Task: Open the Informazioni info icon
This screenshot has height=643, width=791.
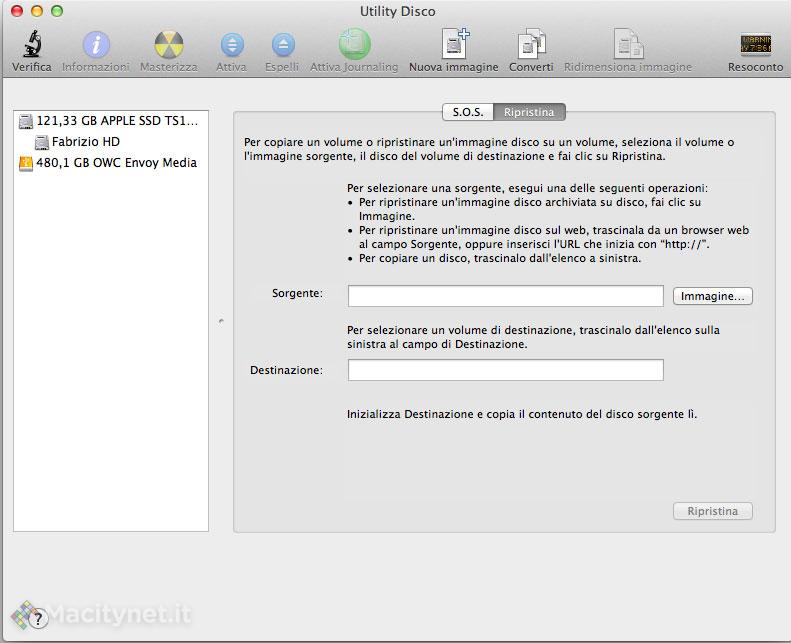Action: click(x=96, y=45)
